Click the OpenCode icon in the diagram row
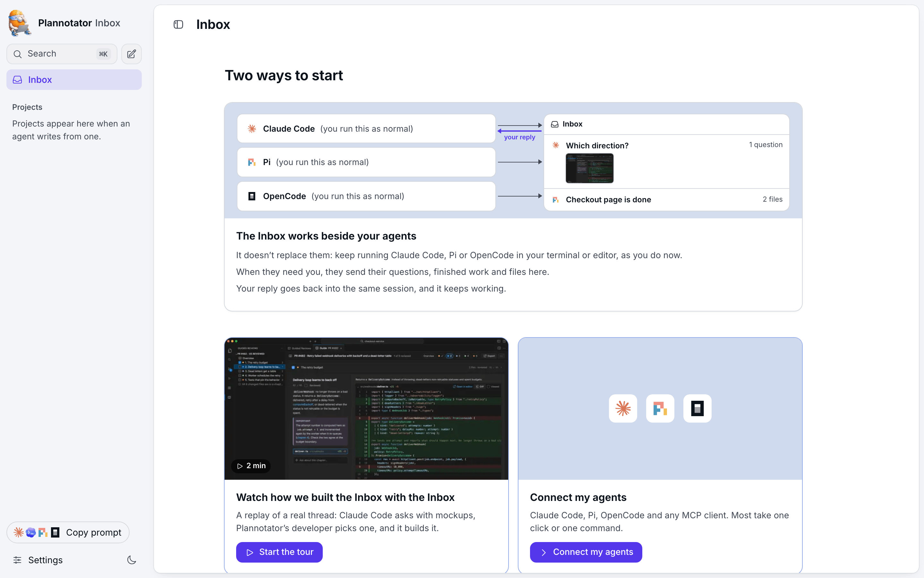924x578 pixels. click(252, 196)
